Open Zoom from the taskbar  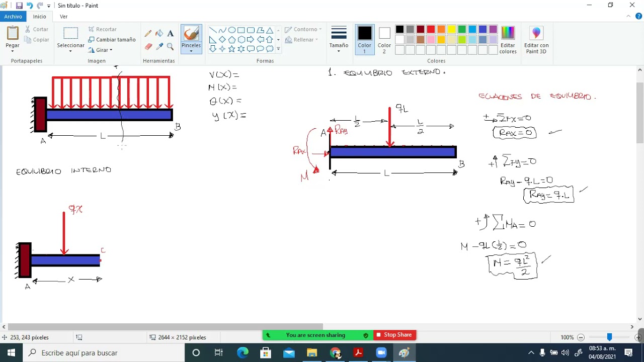[x=381, y=353]
